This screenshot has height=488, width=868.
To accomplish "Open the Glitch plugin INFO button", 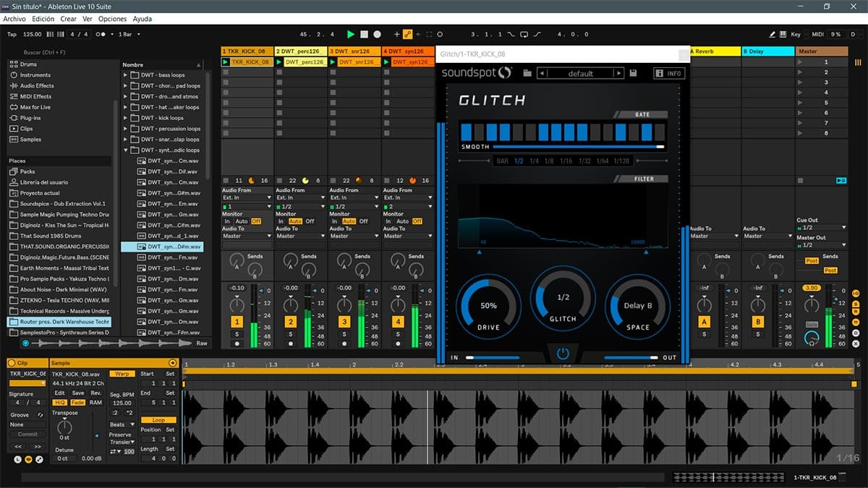I will coord(668,73).
